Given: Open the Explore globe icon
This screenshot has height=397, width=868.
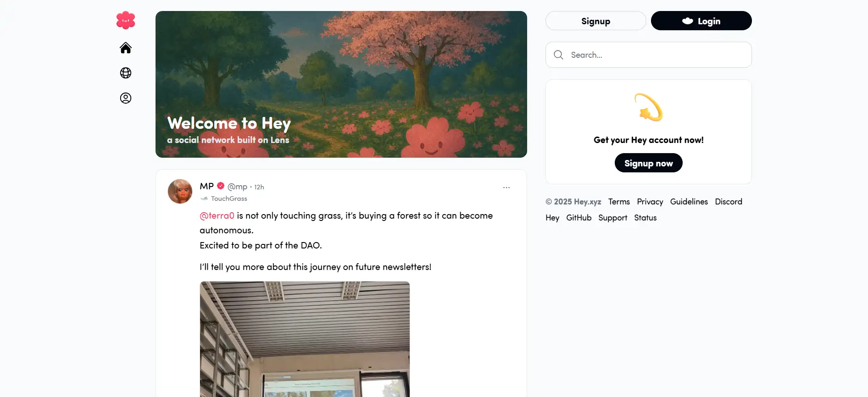Looking at the screenshot, I should 126,73.
